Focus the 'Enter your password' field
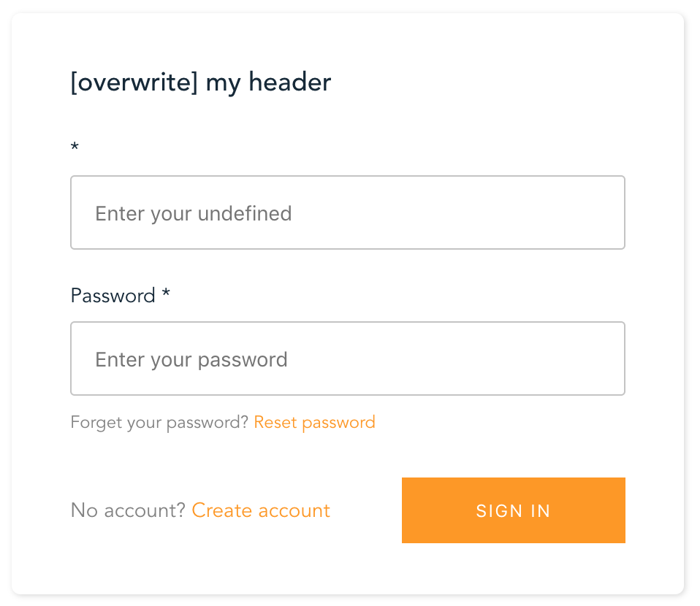The height and width of the screenshot is (606, 700). pyautogui.click(x=347, y=358)
